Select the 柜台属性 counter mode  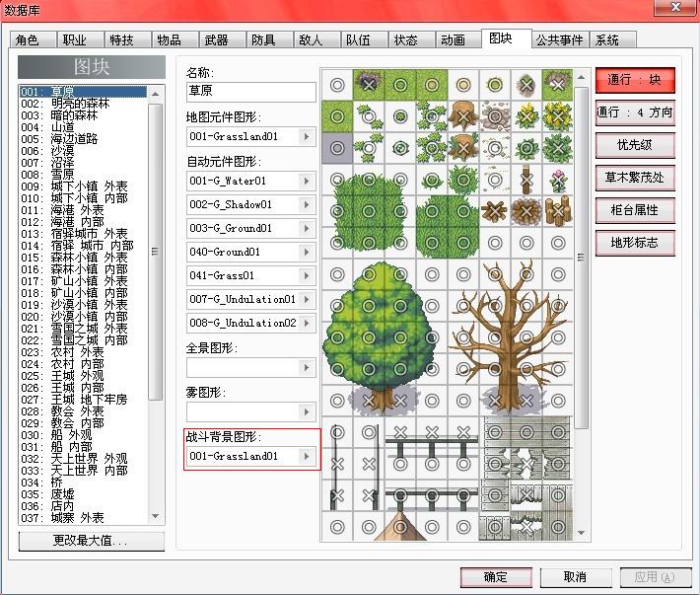point(635,210)
